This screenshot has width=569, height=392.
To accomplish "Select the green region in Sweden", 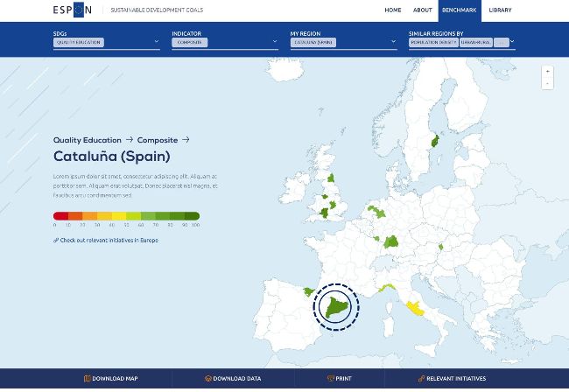I will point(435,141).
